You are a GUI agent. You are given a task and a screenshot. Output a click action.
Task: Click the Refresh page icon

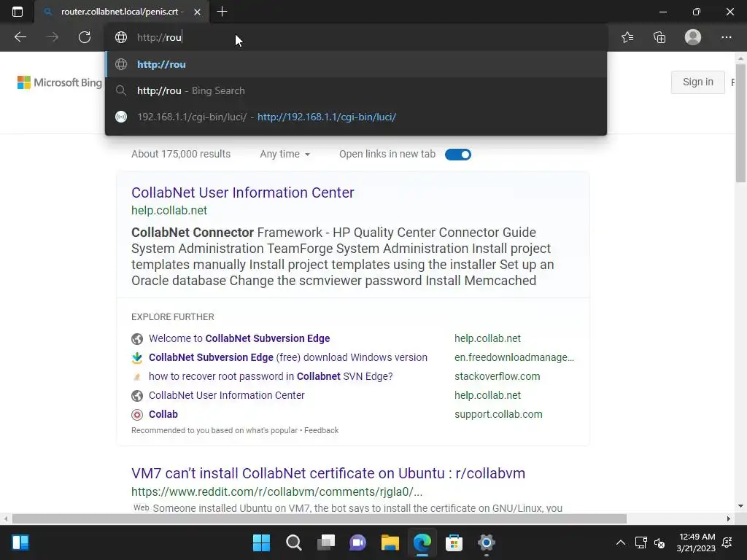click(85, 37)
